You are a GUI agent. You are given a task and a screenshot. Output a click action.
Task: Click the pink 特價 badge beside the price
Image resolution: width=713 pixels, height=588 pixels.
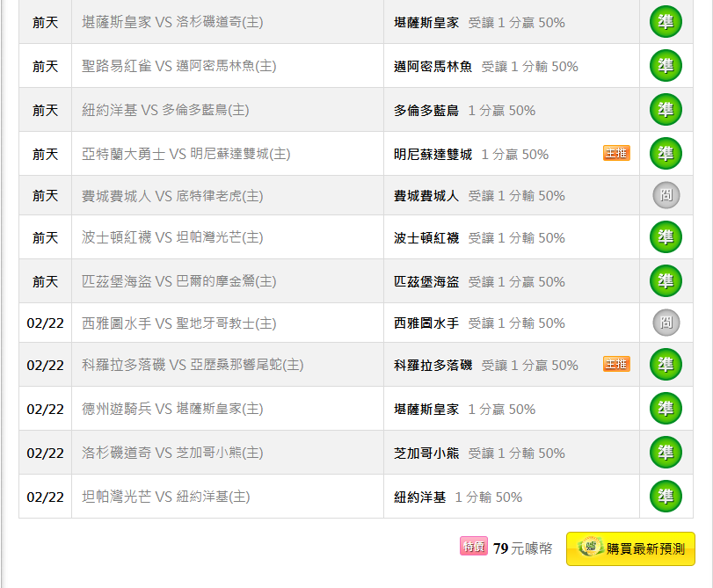(x=474, y=547)
